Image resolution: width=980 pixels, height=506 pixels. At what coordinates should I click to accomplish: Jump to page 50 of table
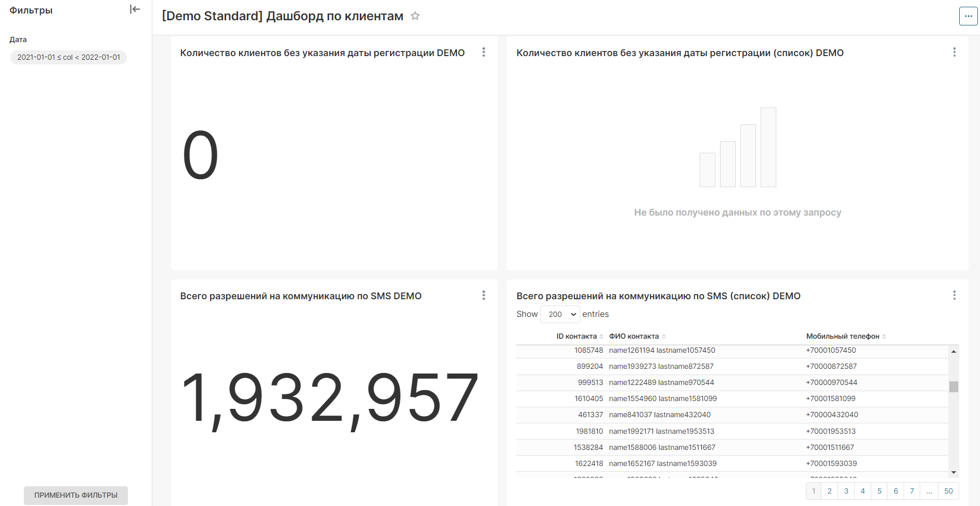[948, 491]
